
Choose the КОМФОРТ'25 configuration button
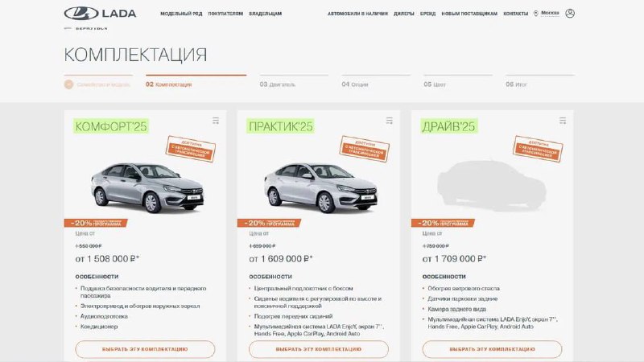pyautogui.click(x=145, y=349)
